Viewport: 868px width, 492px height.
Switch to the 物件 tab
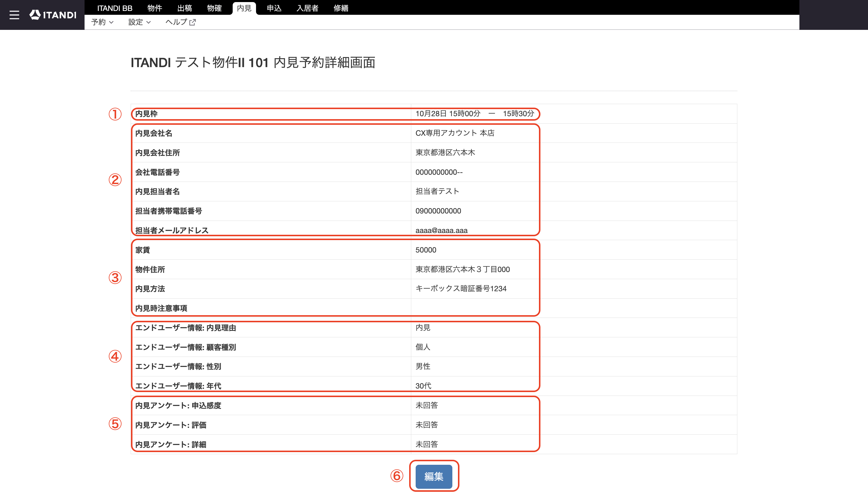[x=155, y=8]
